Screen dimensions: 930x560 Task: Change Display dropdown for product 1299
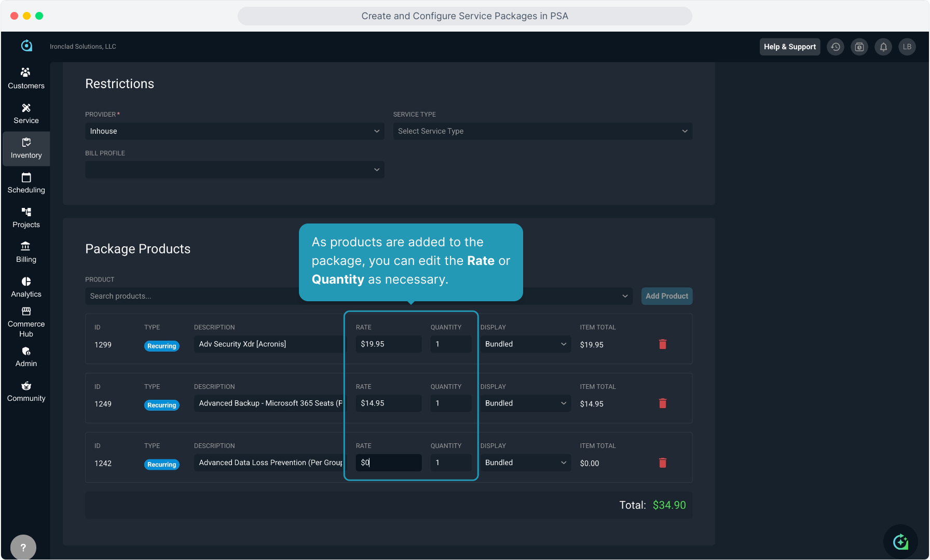point(525,344)
